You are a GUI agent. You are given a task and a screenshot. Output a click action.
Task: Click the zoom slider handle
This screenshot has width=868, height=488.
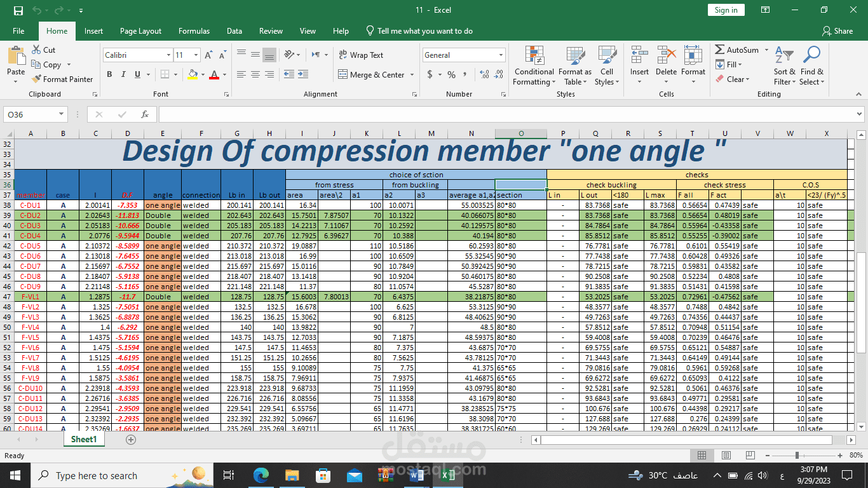point(796,455)
